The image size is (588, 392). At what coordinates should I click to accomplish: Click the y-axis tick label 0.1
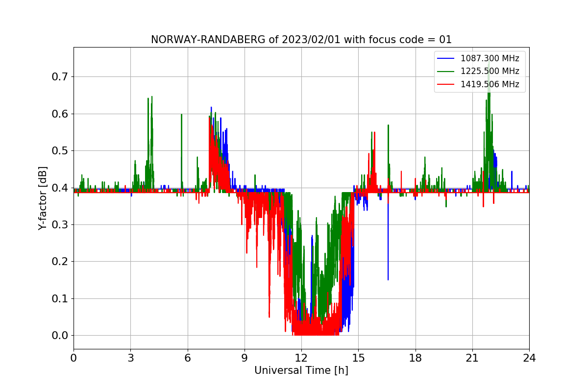pyautogui.click(x=60, y=298)
